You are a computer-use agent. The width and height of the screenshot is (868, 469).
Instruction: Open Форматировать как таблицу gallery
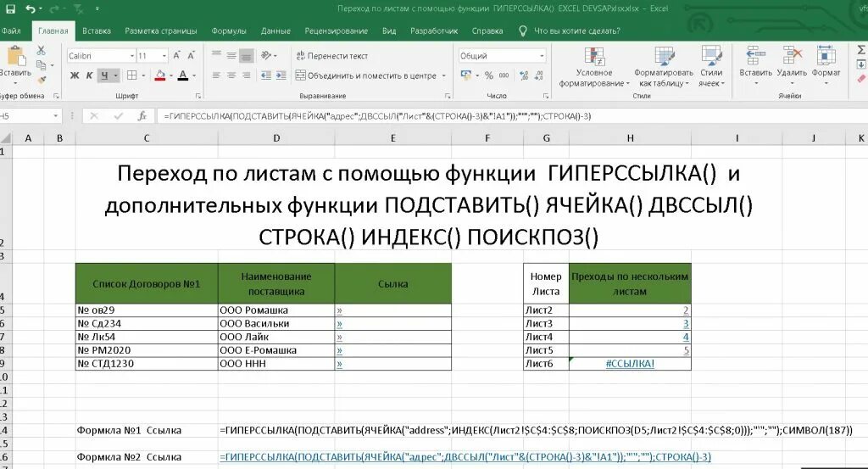pos(663,66)
